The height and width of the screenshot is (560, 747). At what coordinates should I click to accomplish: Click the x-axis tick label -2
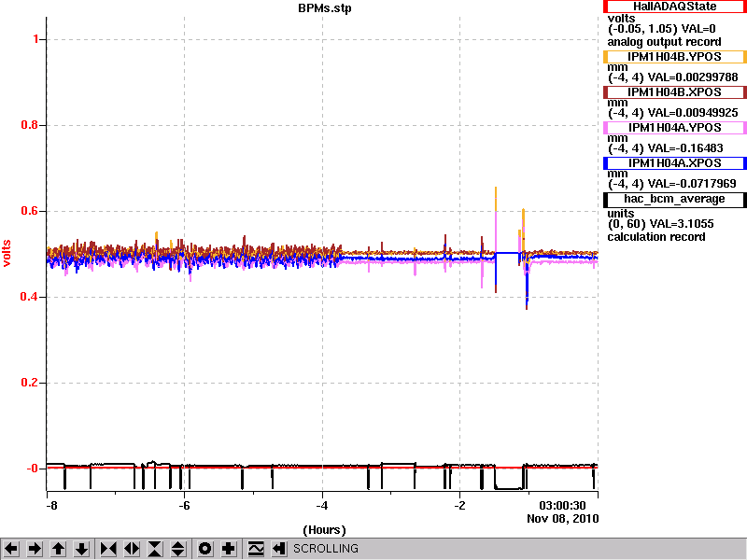(x=459, y=506)
